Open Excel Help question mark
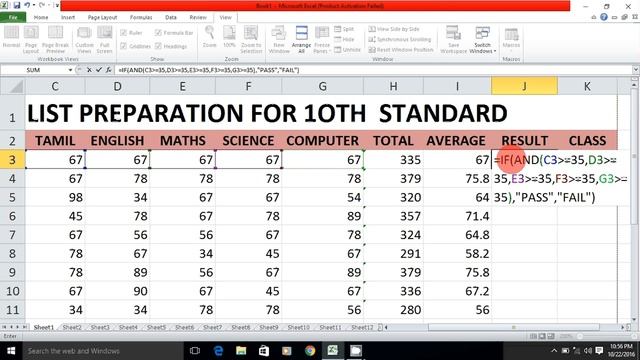 [x=604, y=17]
